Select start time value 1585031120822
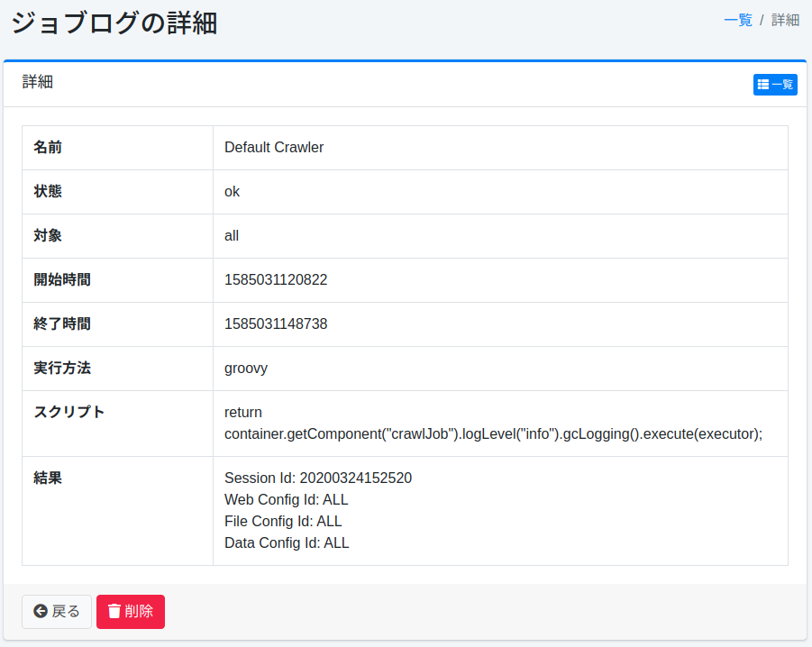The height and width of the screenshot is (647, 812). pos(276,279)
